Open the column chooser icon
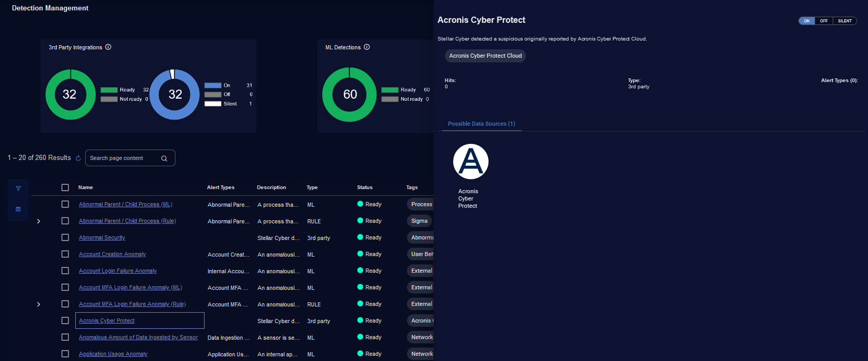This screenshot has width=868, height=361. coord(18,209)
